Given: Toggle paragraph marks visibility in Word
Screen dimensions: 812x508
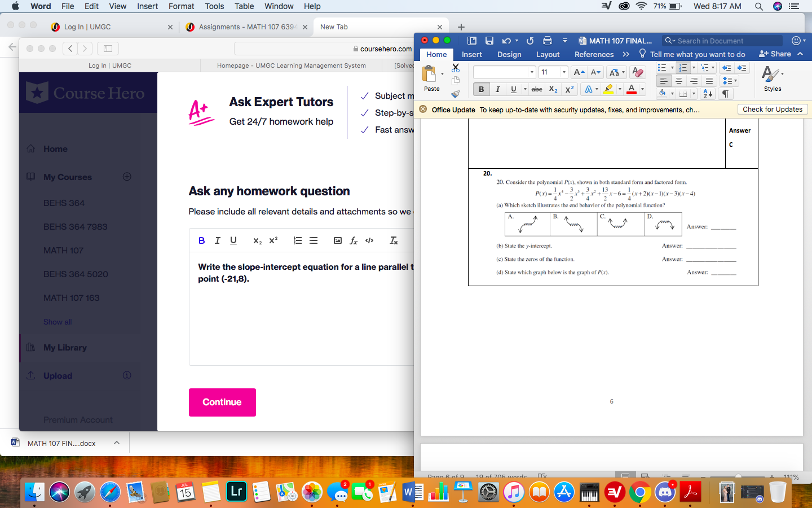Looking at the screenshot, I should tap(725, 94).
